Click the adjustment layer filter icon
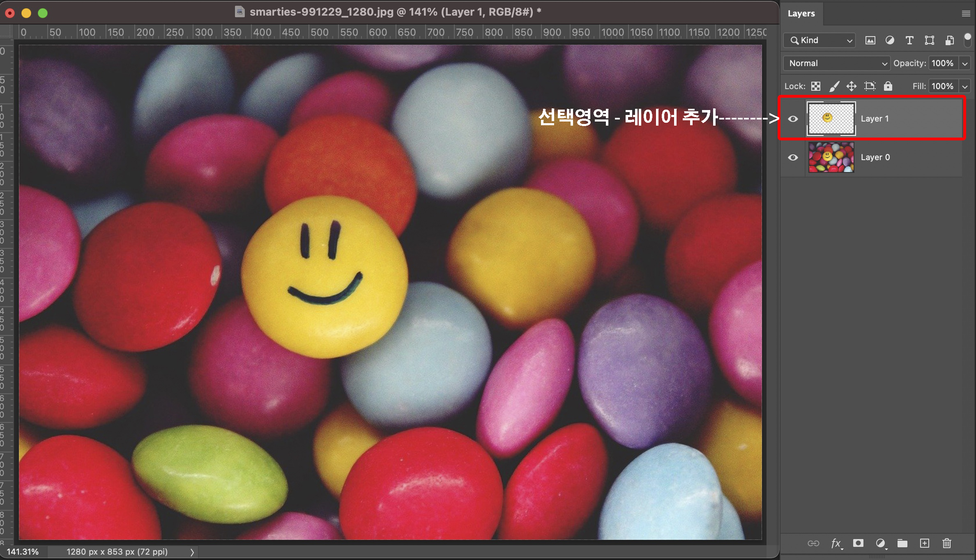 click(x=890, y=40)
